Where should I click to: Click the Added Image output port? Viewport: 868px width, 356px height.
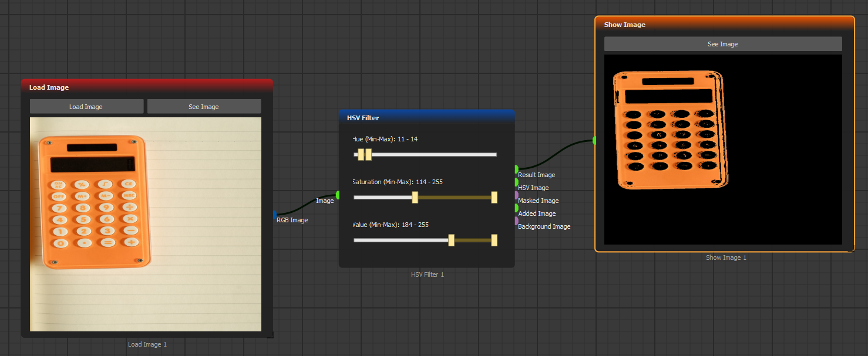click(x=516, y=208)
